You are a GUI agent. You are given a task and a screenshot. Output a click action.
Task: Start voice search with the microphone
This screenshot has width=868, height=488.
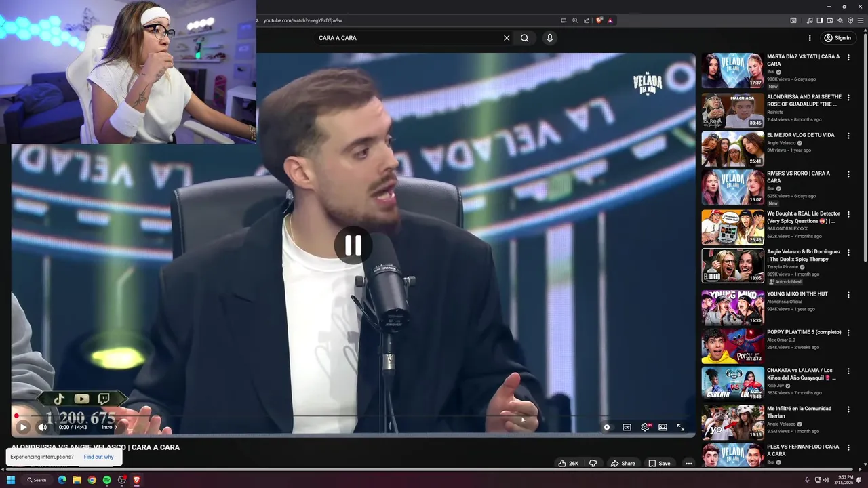(549, 38)
